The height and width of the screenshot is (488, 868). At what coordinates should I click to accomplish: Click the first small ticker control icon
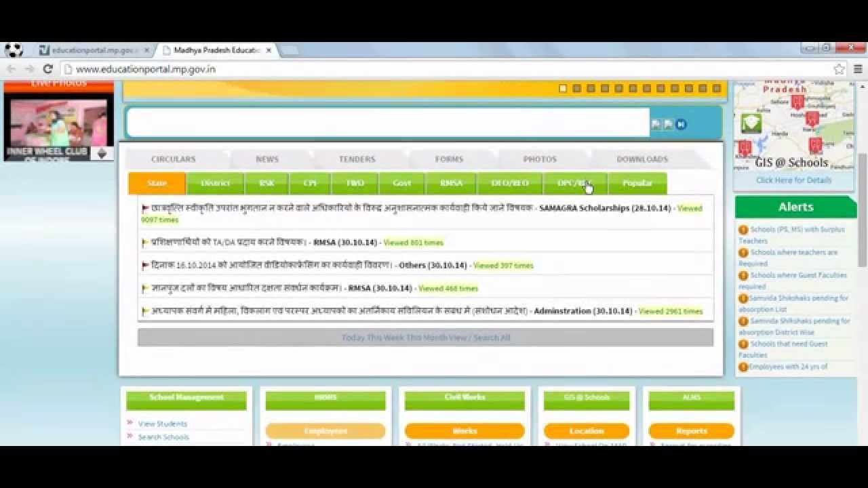656,124
